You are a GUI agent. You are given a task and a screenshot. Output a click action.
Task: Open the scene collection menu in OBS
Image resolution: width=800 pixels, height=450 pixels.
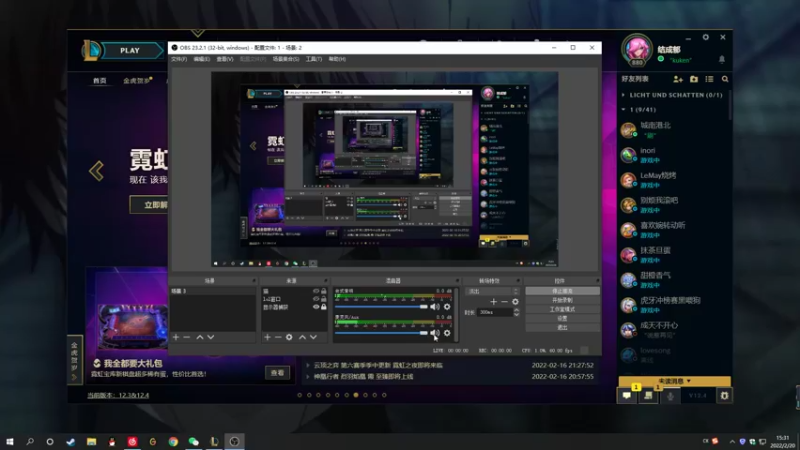tap(286, 59)
